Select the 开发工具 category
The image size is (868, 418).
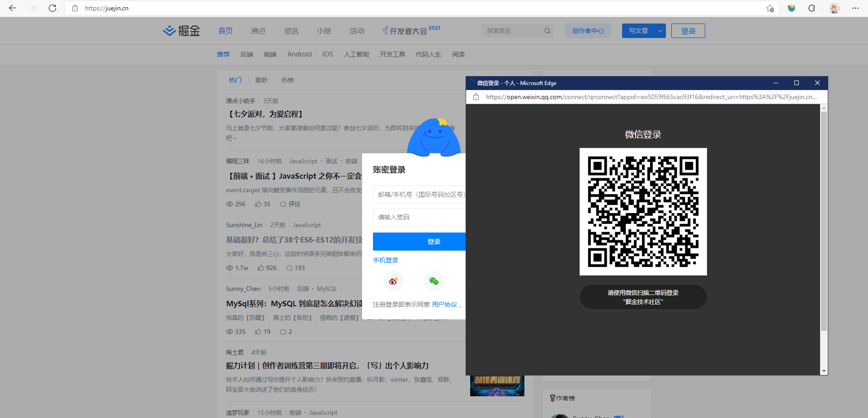coord(392,54)
